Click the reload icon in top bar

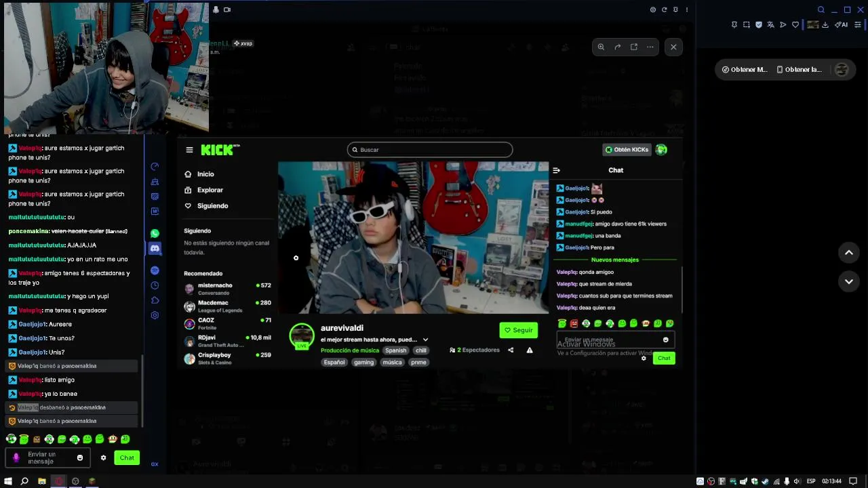(665, 9)
